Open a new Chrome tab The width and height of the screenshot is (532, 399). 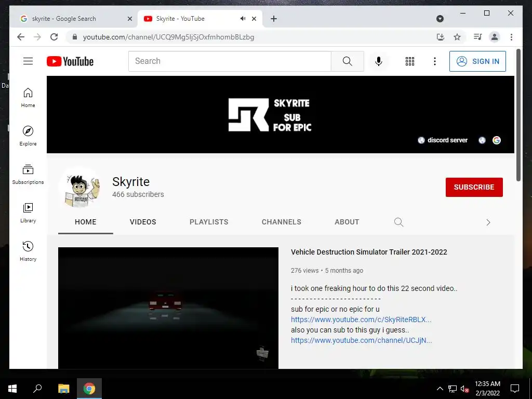pos(274,19)
